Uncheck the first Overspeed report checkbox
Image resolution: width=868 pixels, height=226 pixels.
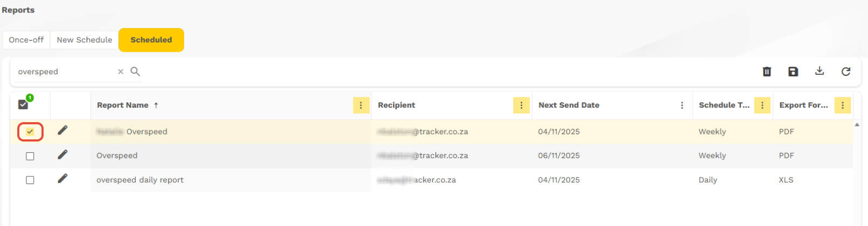tap(30, 131)
